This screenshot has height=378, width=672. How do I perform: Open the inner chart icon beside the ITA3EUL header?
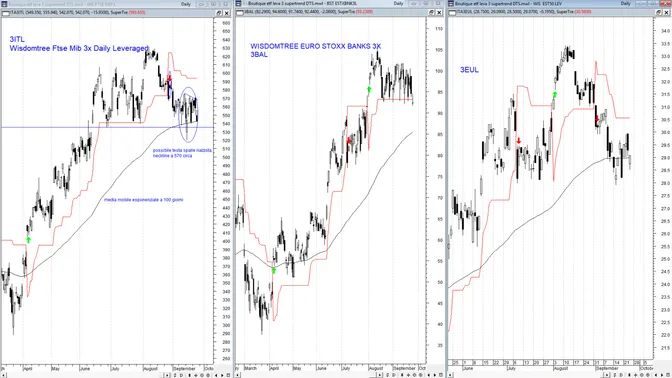coord(452,12)
